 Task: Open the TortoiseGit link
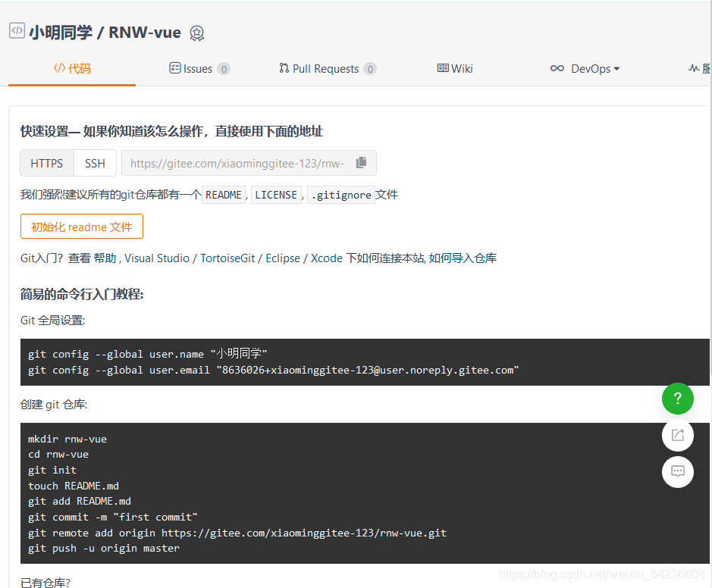(227, 258)
